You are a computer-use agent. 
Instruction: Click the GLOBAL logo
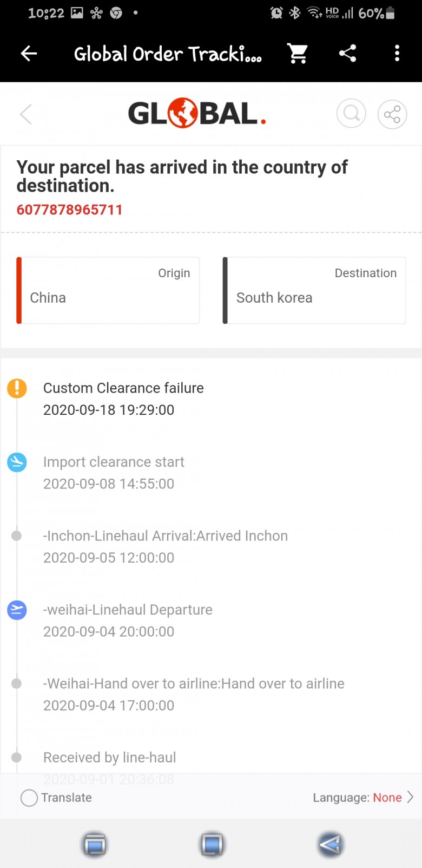197,113
